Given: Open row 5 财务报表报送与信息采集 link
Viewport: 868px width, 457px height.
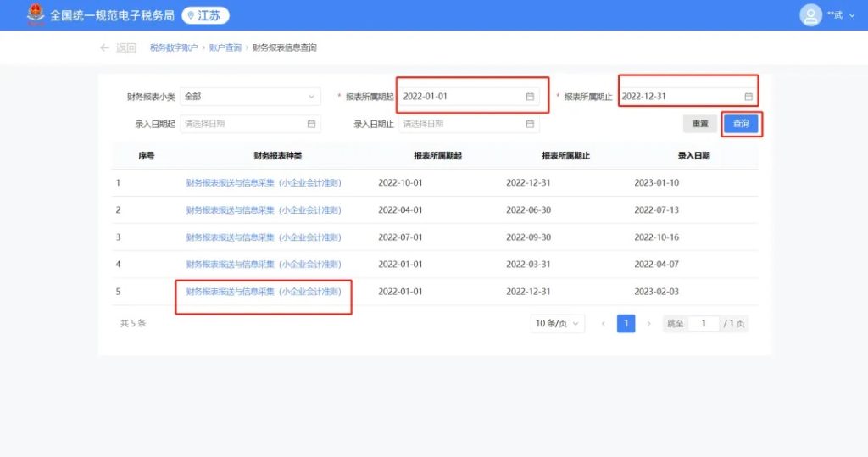Looking at the screenshot, I should (x=264, y=292).
